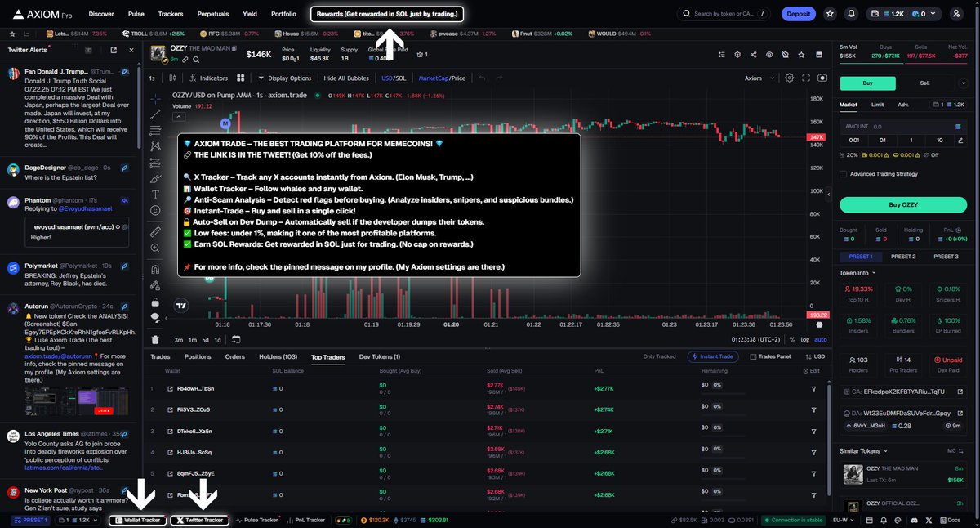Take chart snapshot with camera icon
Viewport: 980px width, 528px height.
tap(822, 78)
